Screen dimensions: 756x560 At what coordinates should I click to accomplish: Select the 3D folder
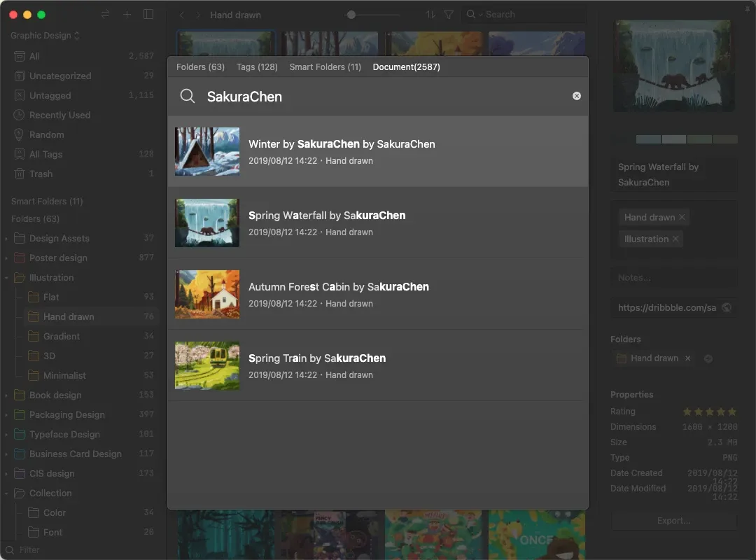91,356
